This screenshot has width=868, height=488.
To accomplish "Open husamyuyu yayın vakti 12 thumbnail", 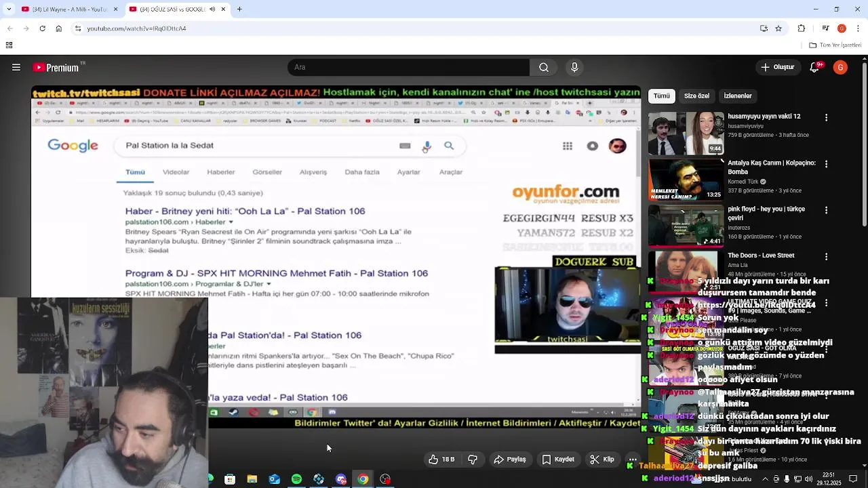I will (x=686, y=134).
